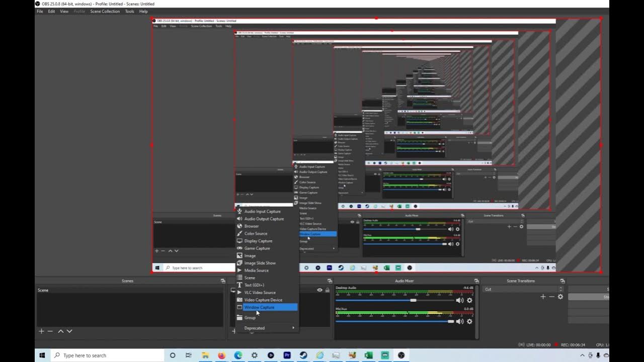Click the Type here to search box
The width and height of the screenshot is (644, 362).
[x=106, y=355]
